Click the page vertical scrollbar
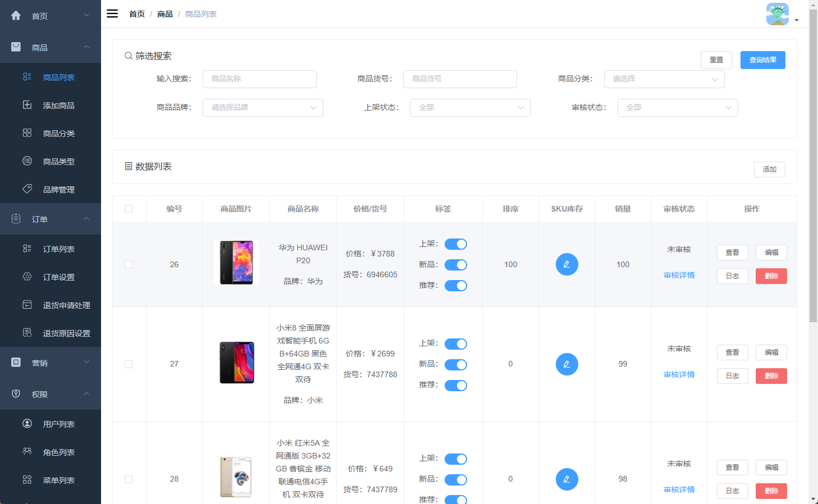This screenshot has width=818, height=504. tap(813, 168)
